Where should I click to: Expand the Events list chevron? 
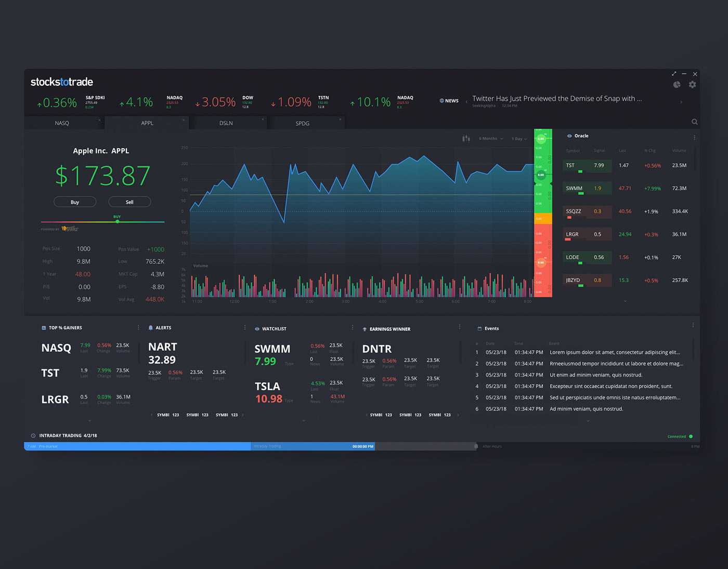click(588, 420)
